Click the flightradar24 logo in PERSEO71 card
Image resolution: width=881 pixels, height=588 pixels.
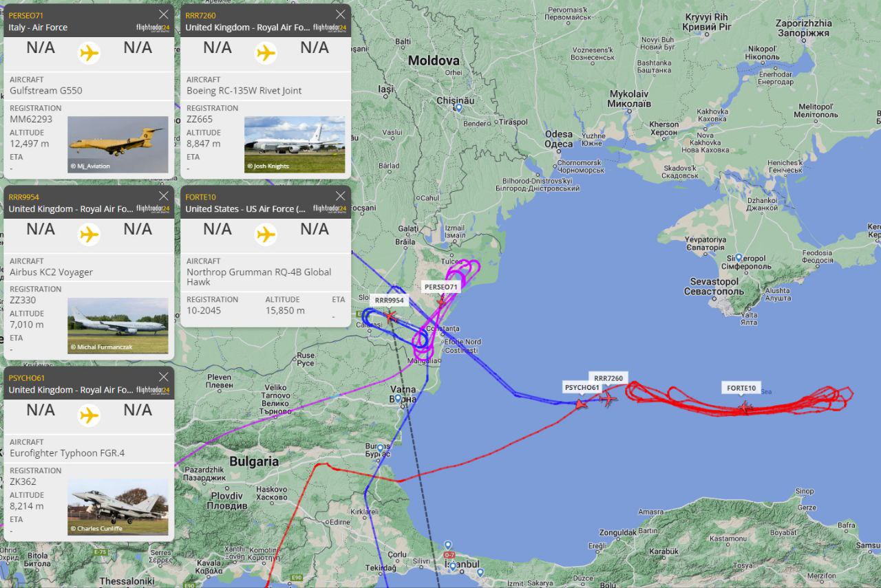click(x=153, y=28)
